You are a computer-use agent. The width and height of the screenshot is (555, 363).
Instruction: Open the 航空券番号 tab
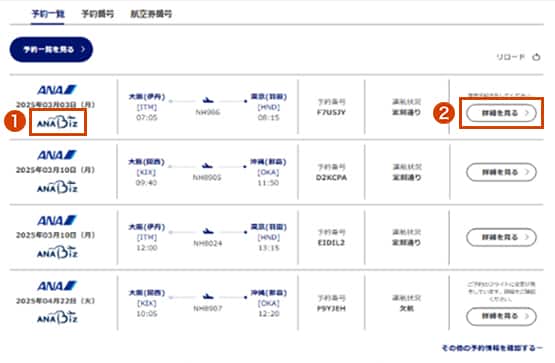[x=151, y=14]
